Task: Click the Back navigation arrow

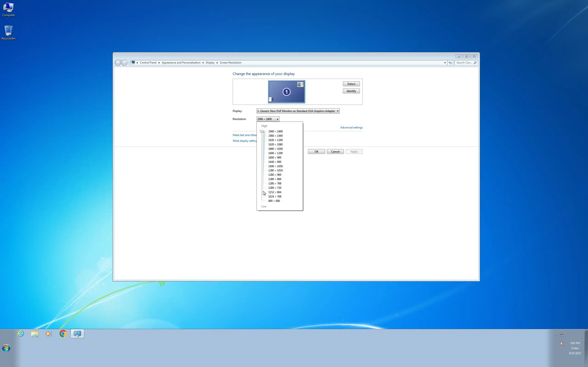Action: [x=118, y=63]
